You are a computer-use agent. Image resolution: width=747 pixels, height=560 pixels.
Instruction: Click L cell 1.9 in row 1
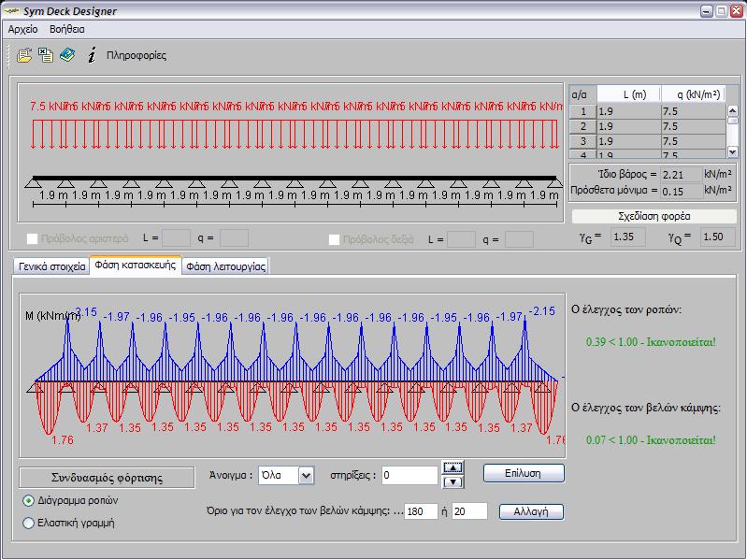(x=629, y=111)
